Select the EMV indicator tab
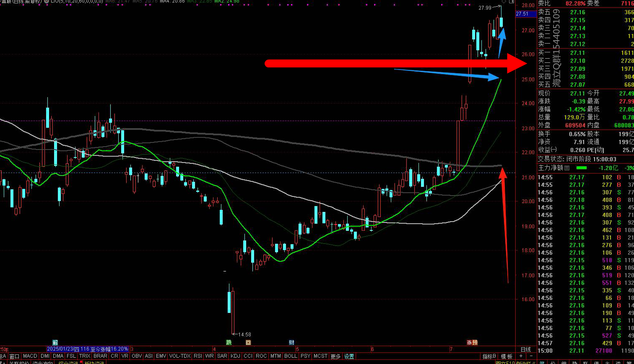This screenshot has height=364, width=634. [161, 356]
